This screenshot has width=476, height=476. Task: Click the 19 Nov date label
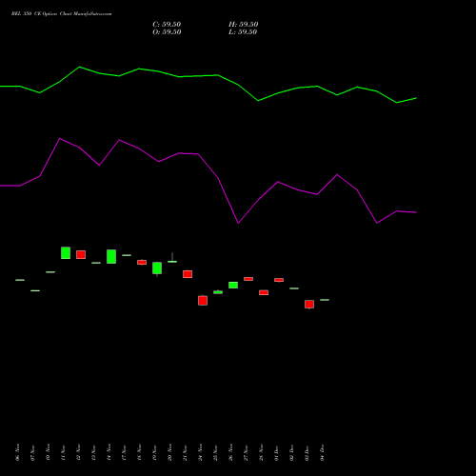click(154, 452)
